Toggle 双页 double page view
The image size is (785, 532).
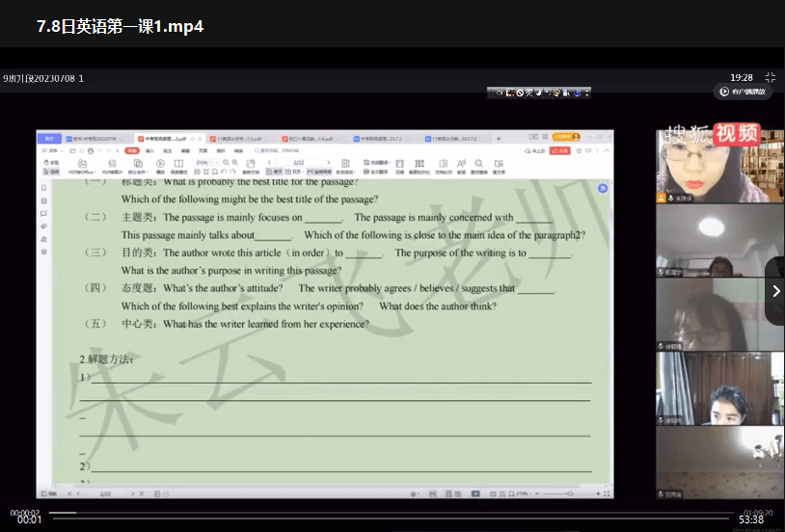(x=293, y=172)
